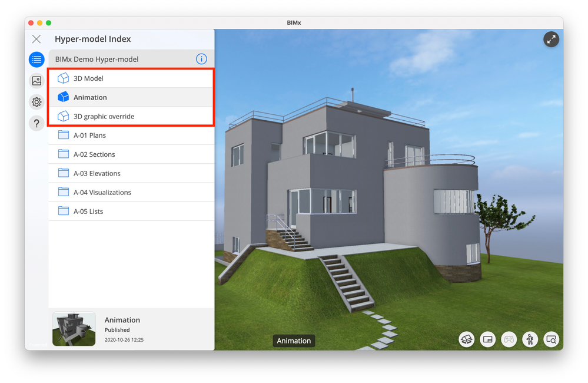Screen dimensions: 588x383
Task: Open the A-02 Sections folder
Action: pyautogui.click(x=131, y=154)
